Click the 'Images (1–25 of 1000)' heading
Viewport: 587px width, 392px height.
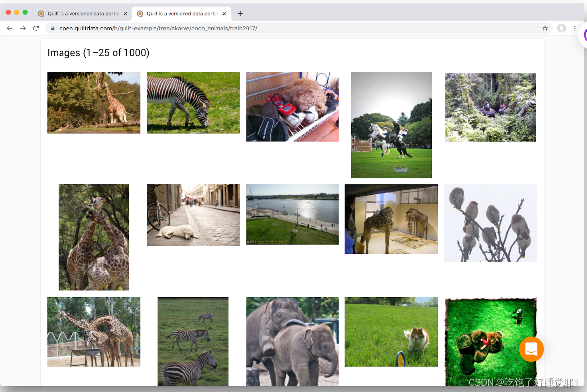tap(98, 53)
